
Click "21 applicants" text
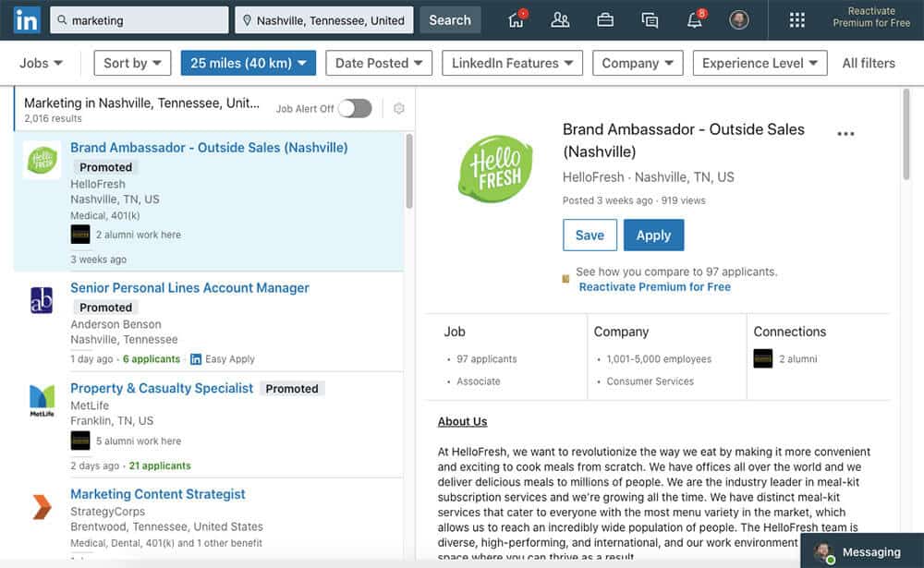pyautogui.click(x=160, y=465)
